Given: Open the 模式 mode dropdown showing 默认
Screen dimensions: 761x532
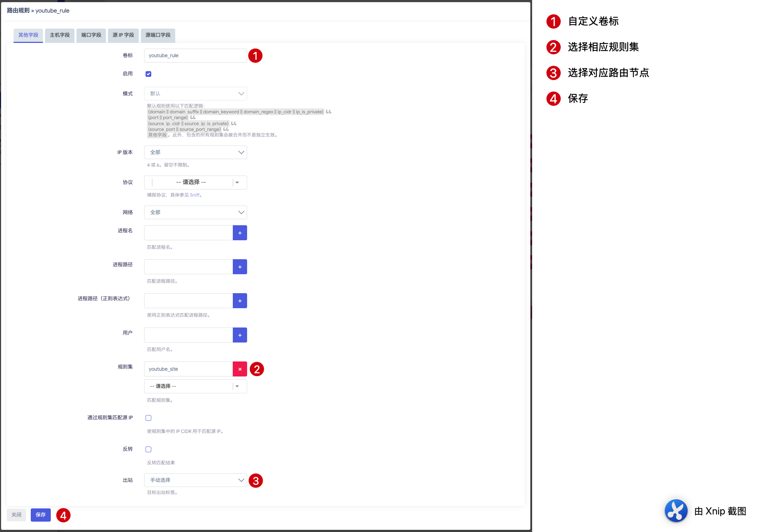Looking at the screenshot, I should pos(196,94).
